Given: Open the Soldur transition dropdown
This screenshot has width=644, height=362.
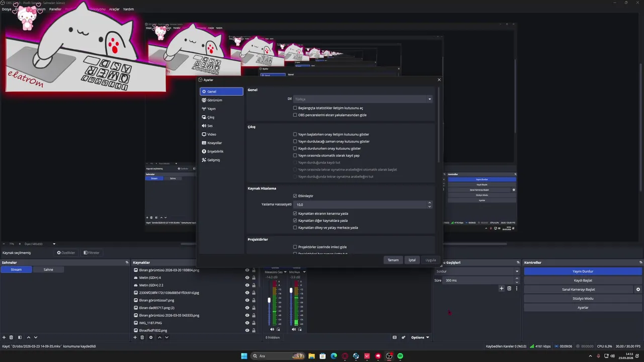Looking at the screenshot, I should tap(477, 271).
